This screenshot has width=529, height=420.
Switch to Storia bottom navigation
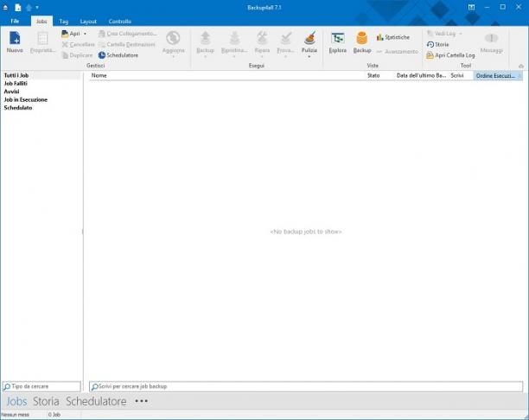coord(46,401)
